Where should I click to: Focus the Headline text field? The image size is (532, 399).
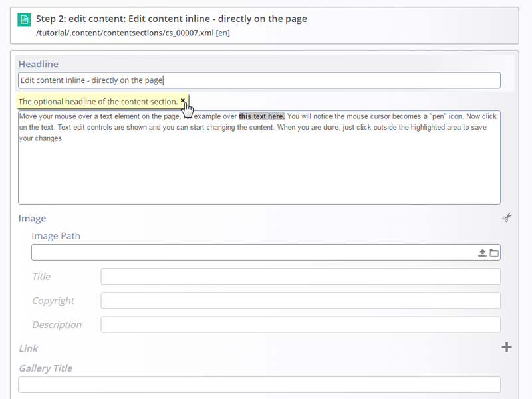(x=259, y=80)
